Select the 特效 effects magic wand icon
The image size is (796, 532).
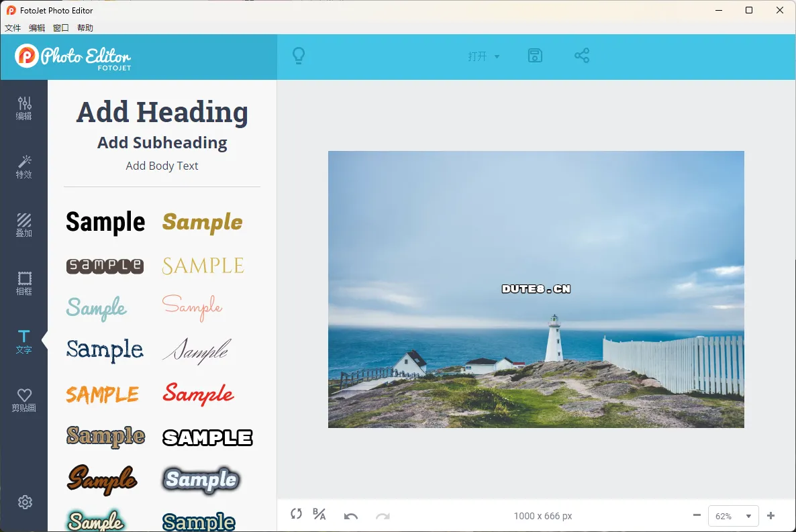click(x=24, y=166)
